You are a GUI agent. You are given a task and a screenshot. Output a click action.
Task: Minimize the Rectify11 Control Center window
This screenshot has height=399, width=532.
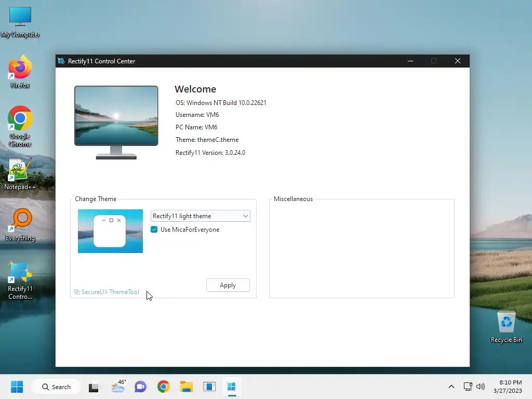tap(410, 61)
